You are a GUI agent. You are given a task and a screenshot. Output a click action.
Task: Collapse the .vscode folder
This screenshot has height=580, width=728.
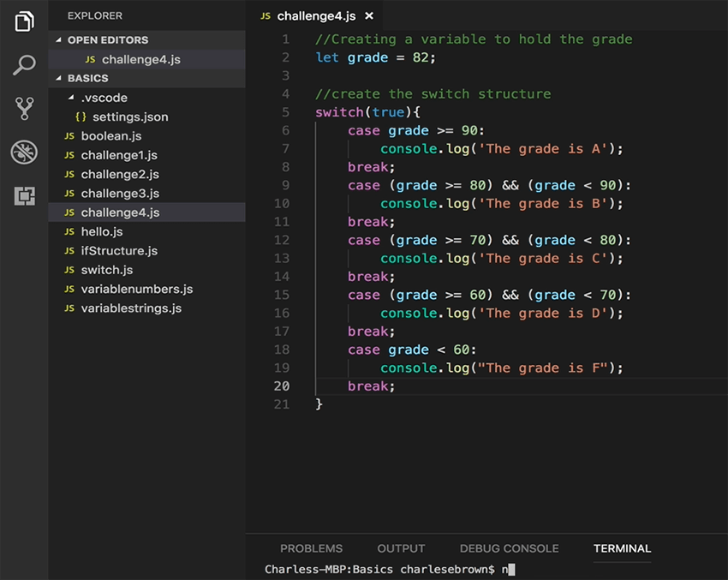(x=71, y=98)
